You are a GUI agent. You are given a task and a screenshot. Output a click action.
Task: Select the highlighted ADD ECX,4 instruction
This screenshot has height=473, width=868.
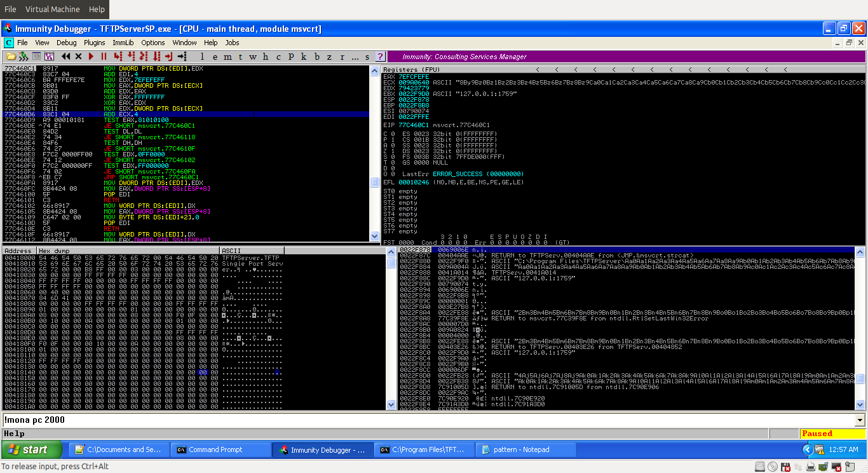coord(185,114)
